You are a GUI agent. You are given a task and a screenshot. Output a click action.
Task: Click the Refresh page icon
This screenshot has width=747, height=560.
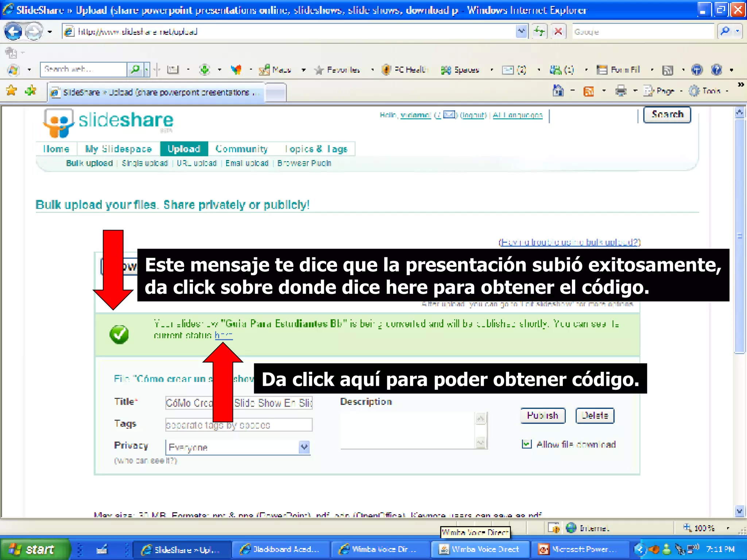click(539, 31)
